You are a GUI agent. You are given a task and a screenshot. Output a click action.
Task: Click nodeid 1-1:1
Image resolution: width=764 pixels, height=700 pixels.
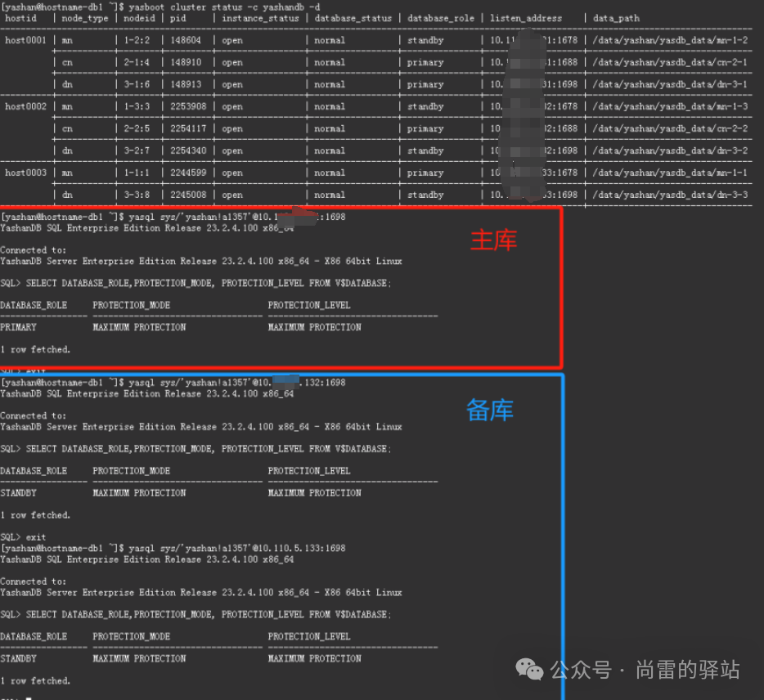pyautogui.click(x=137, y=173)
